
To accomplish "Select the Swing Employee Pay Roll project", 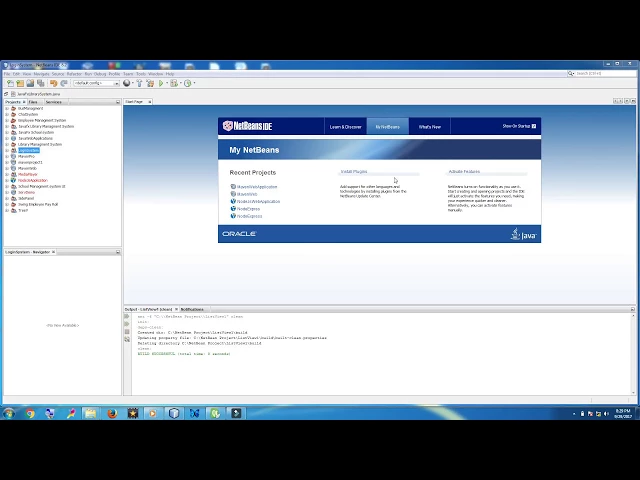I will point(38,204).
